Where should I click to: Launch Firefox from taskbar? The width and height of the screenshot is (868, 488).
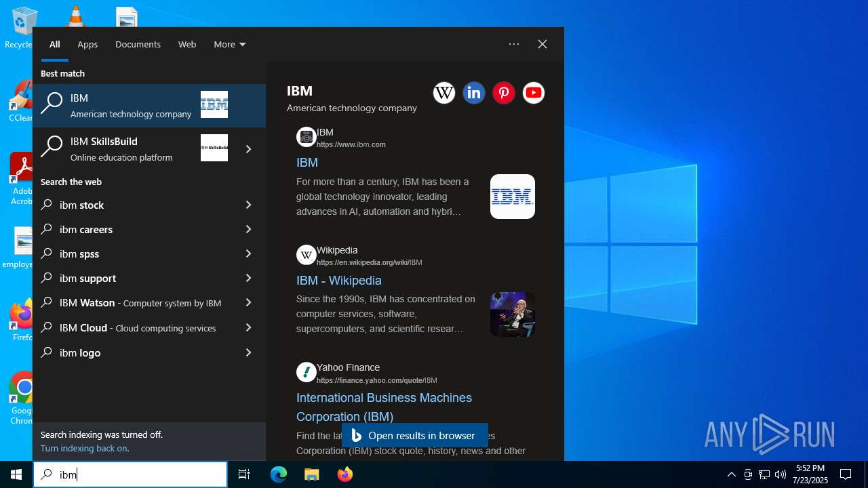point(345,474)
